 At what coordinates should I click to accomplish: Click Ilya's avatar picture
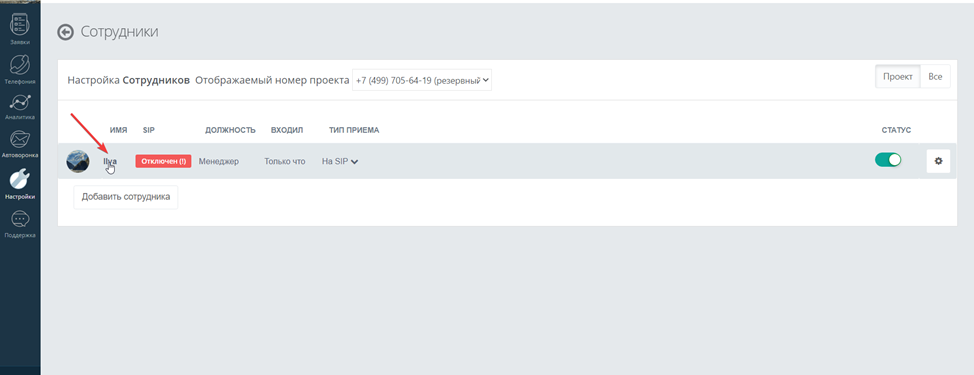[78, 161]
